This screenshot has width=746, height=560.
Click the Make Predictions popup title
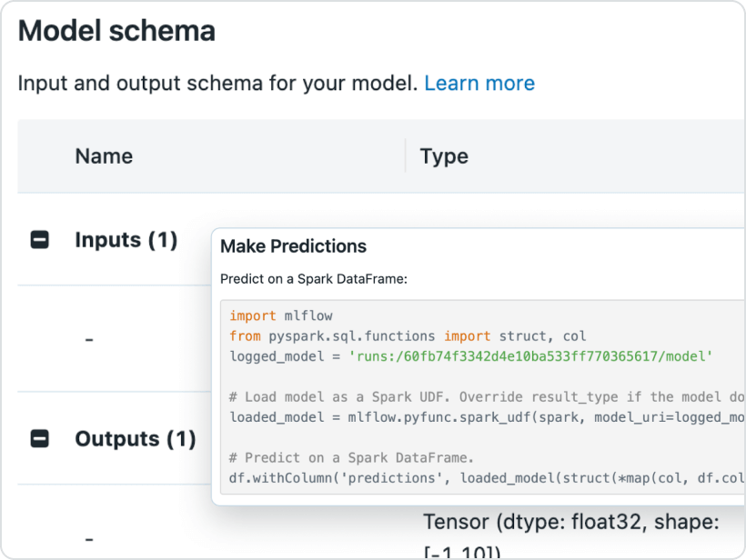[x=293, y=246]
